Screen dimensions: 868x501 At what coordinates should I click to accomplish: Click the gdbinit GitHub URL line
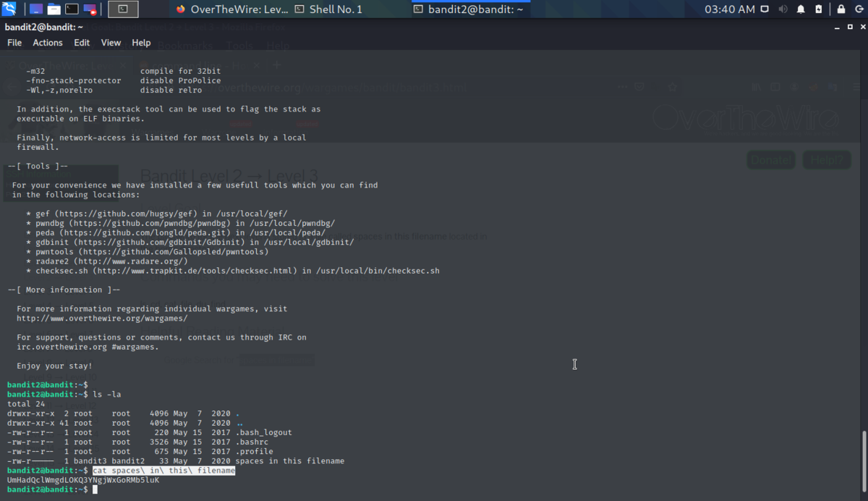coord(190,243)
